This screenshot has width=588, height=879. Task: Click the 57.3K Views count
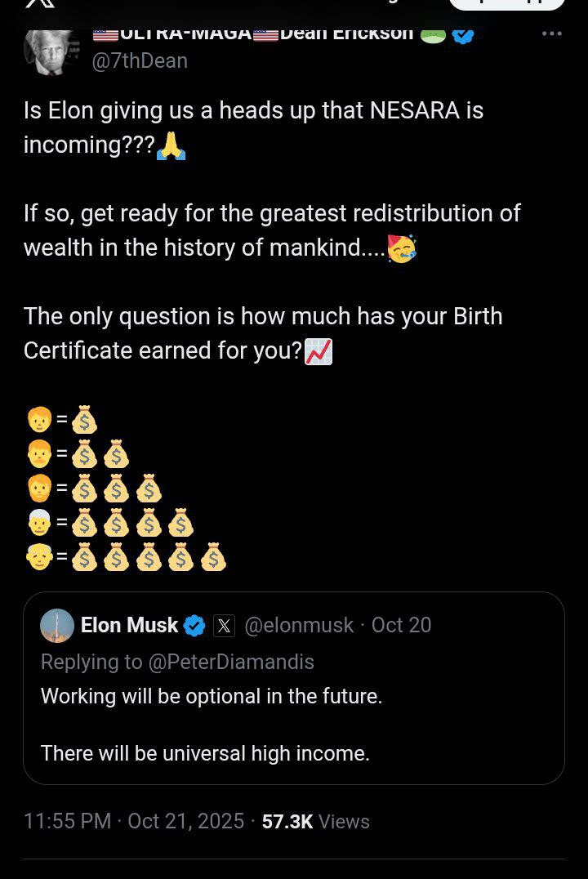315,821
